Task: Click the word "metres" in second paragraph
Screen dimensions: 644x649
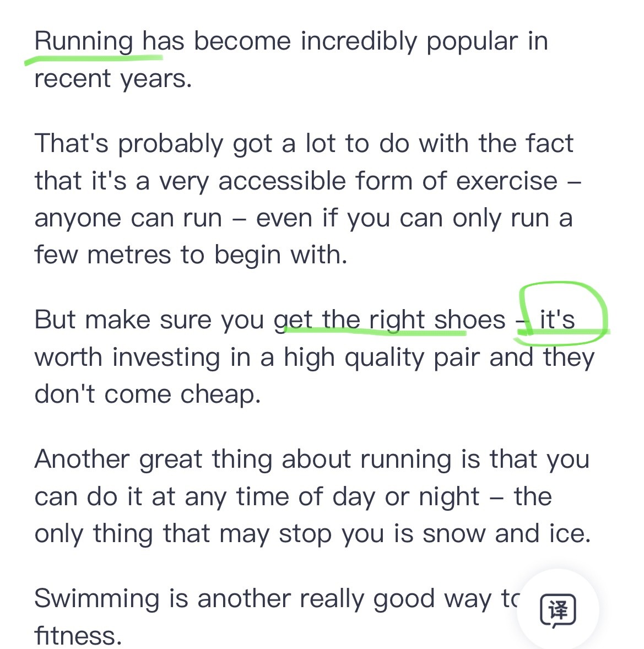Action: point(129,255)
